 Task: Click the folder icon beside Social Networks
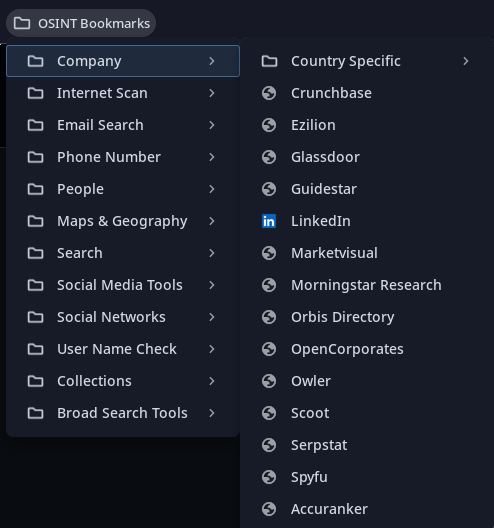[35, 317]
